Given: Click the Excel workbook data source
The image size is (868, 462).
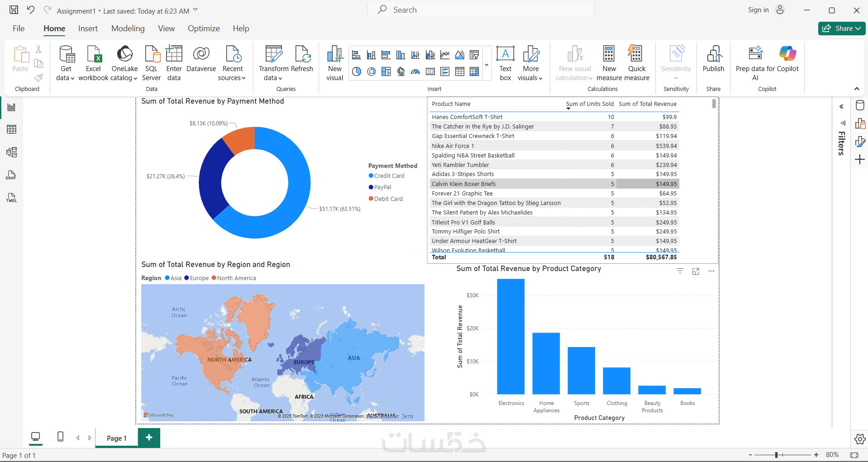Looking at the screenshot, I should (94, 63).
